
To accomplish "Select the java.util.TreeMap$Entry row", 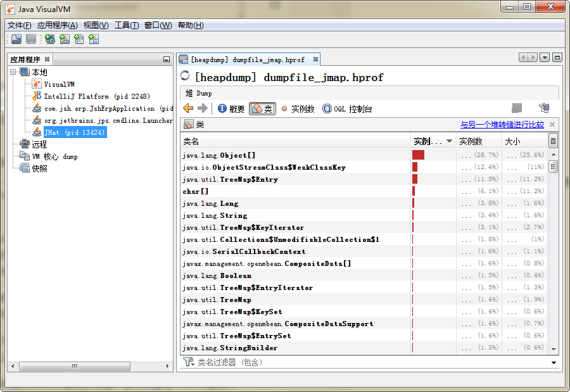I will point(364,179).
